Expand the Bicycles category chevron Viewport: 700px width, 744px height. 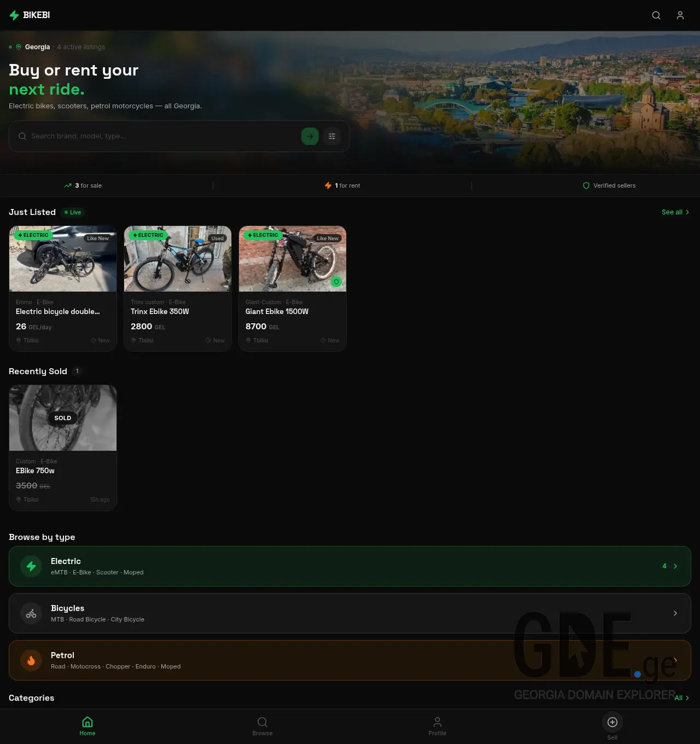(x=675, y=613)
